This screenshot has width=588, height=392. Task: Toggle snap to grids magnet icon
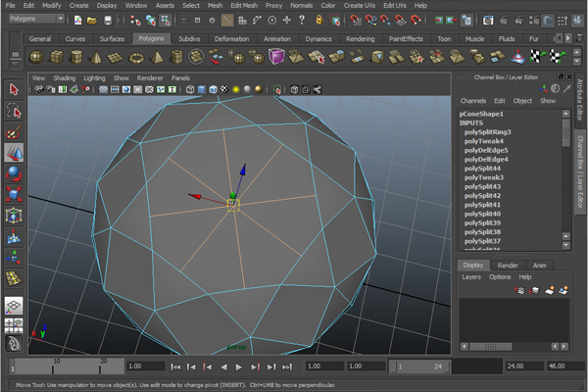click(356, 20)
